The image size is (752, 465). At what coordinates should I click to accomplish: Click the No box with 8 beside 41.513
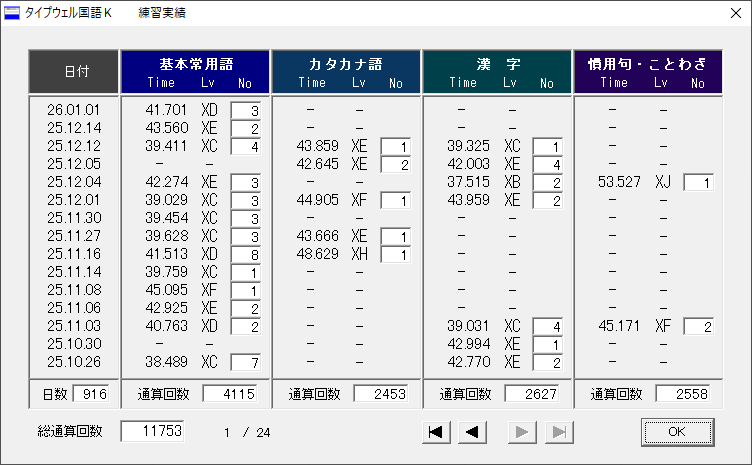pos(246,255)
